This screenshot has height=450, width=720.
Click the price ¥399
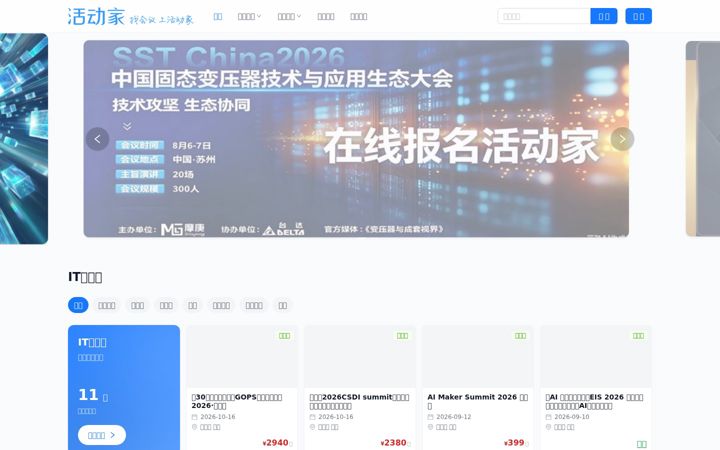click(x=514, y=443)
